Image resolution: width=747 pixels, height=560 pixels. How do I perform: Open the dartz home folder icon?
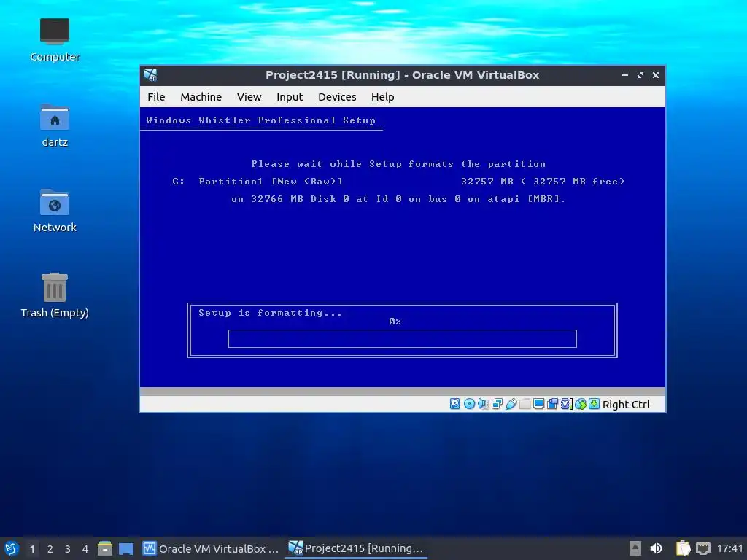tap(55, 125)
